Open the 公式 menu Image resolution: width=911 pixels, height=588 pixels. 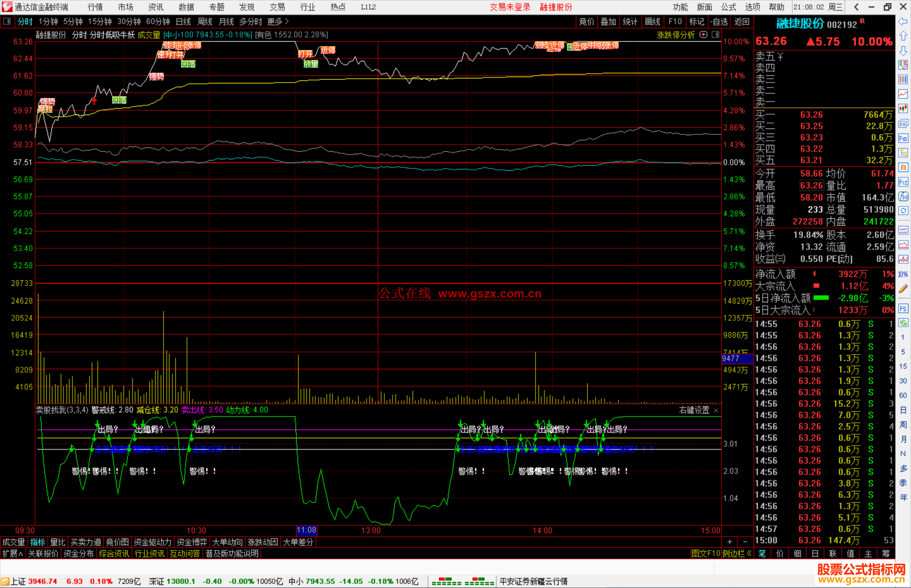pos(728,7)
